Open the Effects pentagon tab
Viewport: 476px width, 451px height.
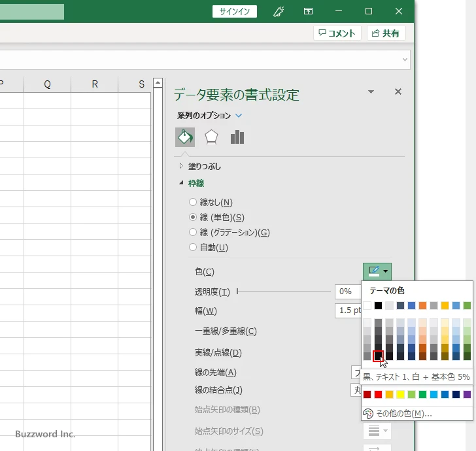[x=211, y=137]
